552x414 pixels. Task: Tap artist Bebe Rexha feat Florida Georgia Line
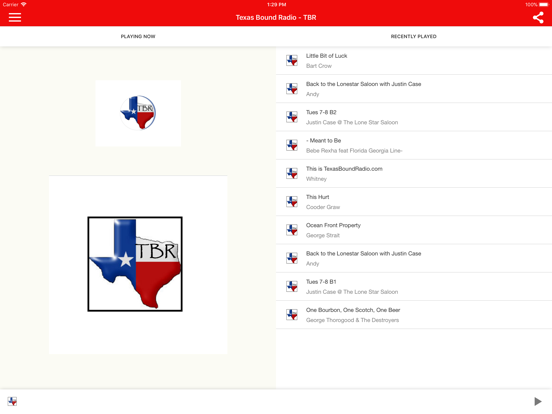354,151
